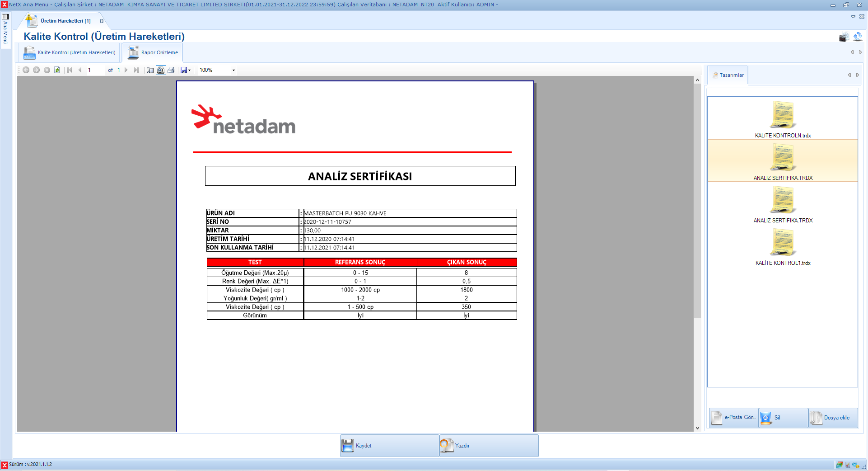Click the video clapperboard icon
This screenshot has height=471, width=868.
click(843, 38)
